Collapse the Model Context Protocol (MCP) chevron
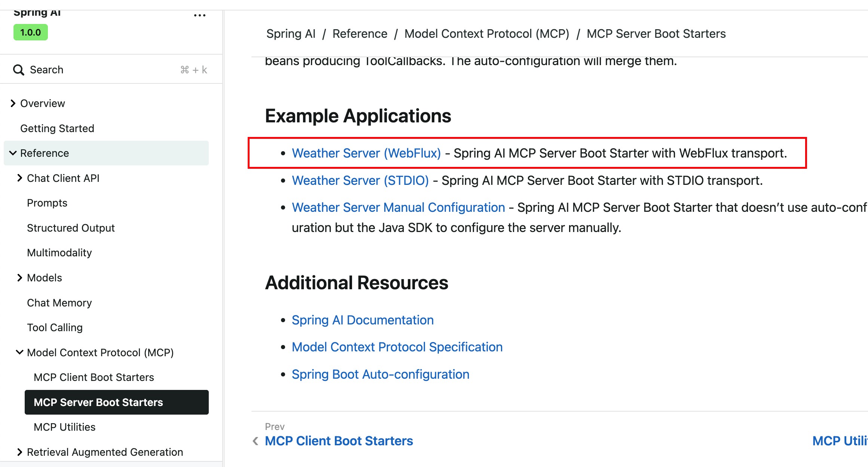This screenshot has height=467, width=868. coord(20,352)
